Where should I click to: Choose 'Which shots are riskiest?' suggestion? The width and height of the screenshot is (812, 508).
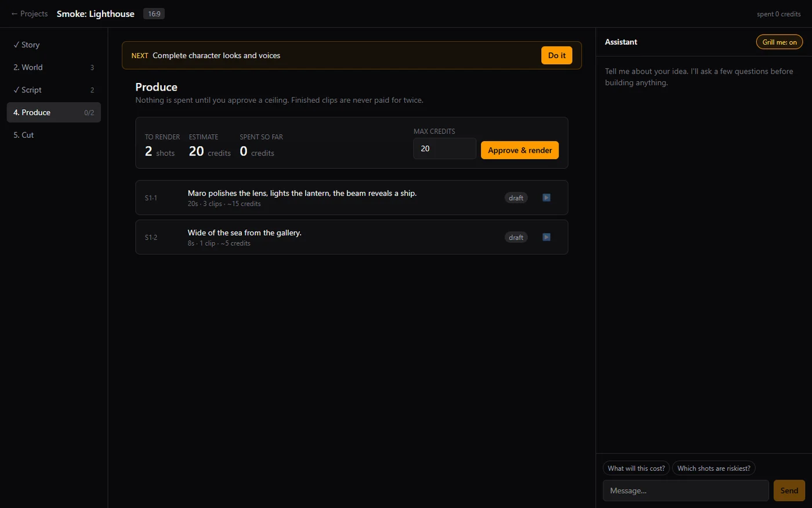[x=714, y=469]
